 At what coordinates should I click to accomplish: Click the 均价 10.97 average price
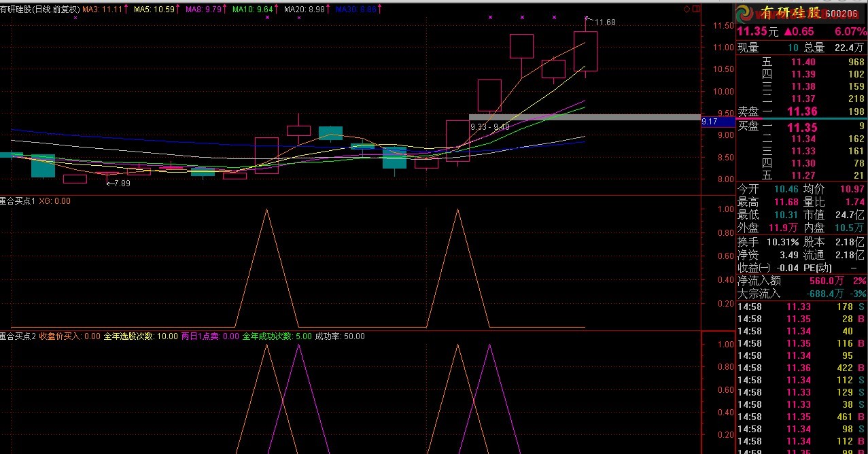834,189
